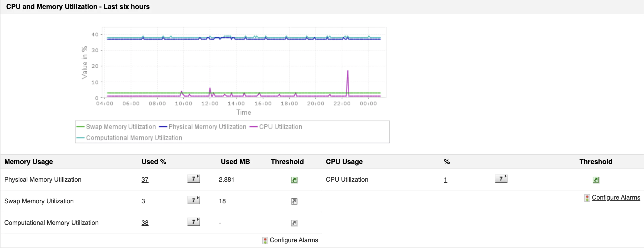Click Swap Memory used percent value 3
The image size is (644, 248).
(143, 201)
